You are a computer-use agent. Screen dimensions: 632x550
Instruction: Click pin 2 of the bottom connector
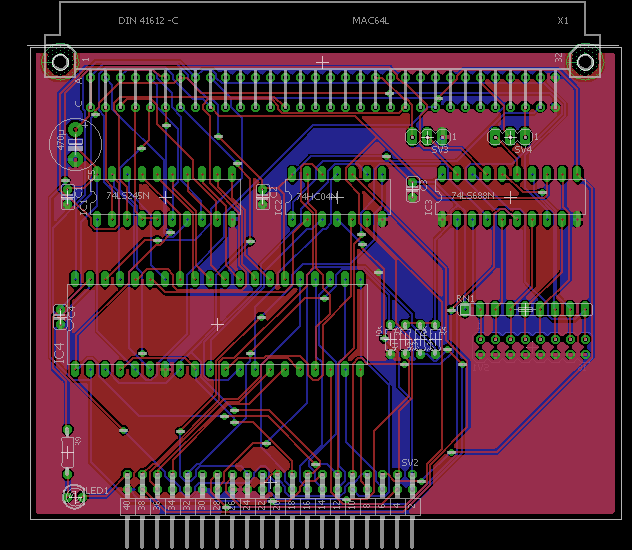[412, 505]
